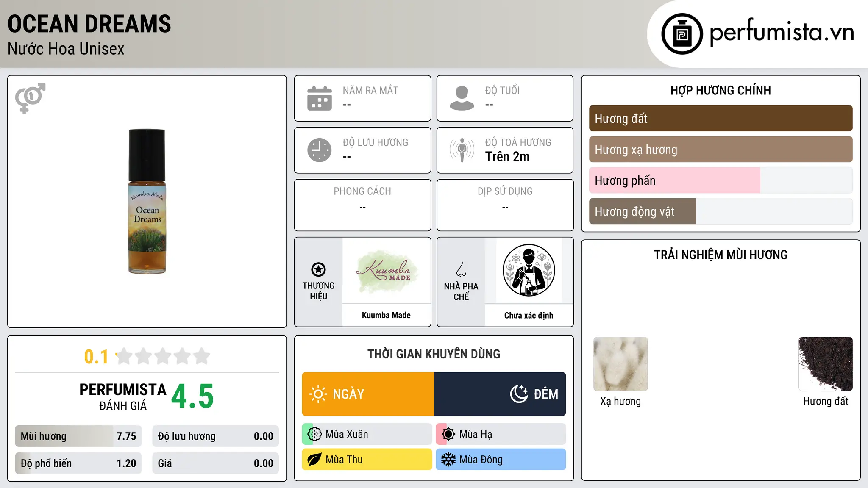Click the Thời Gian Khuyên Dùng heading
868x488 pixels.
[x=434, y=354]
